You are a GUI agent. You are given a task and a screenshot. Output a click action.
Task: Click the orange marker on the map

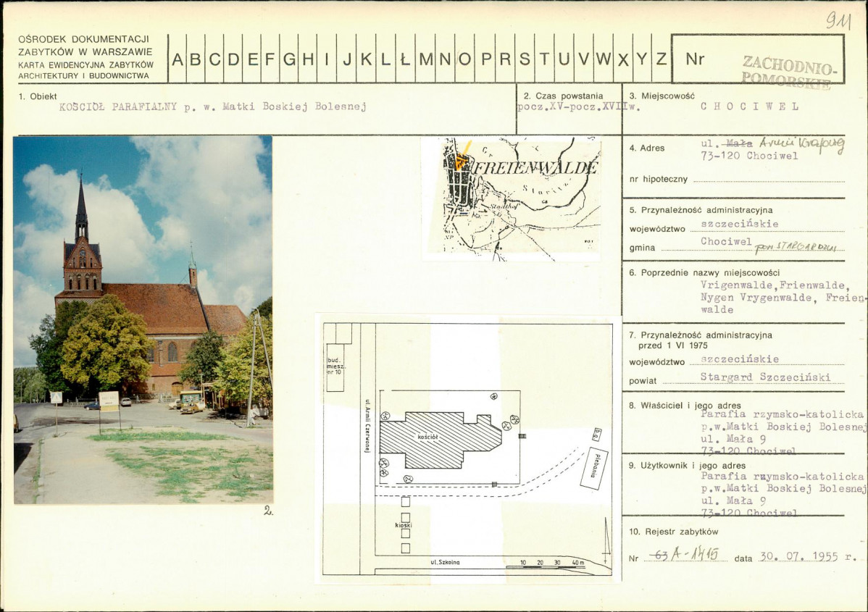[462, 158]
